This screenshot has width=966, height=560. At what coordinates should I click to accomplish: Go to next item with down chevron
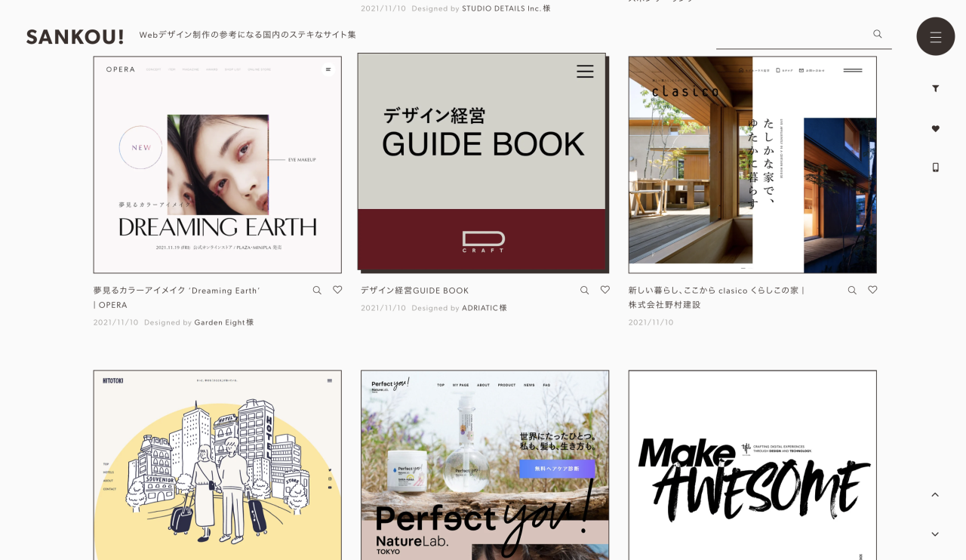coord(935,534)
